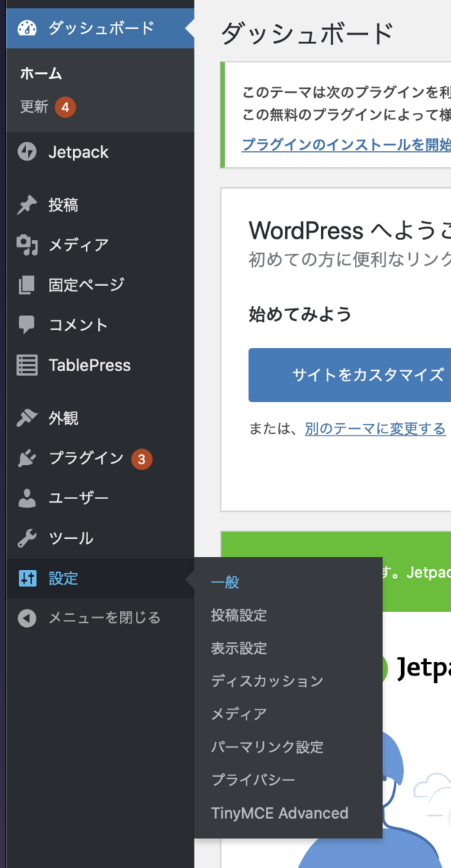Open the ダッシュボード menu item

[100, 28]
